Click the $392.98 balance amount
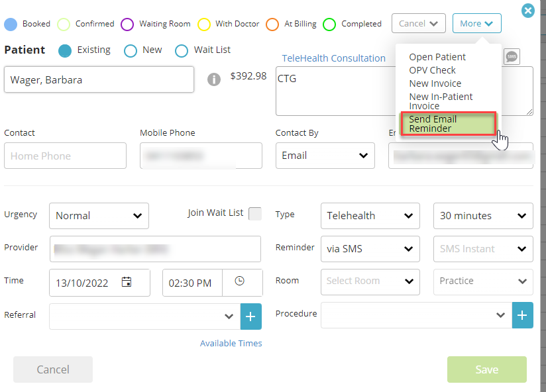 coord(248,76)
